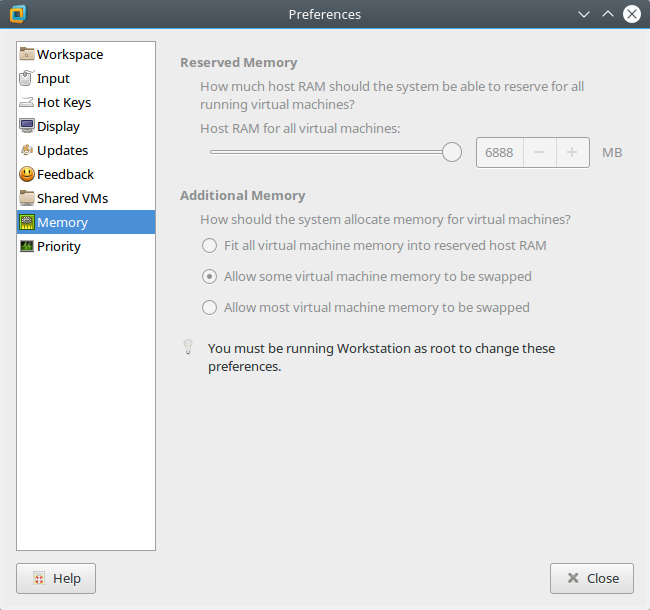Screen dimensions: 650x610
Task: Select Fit all virtual machine memory option
Action: click(209, 245)
